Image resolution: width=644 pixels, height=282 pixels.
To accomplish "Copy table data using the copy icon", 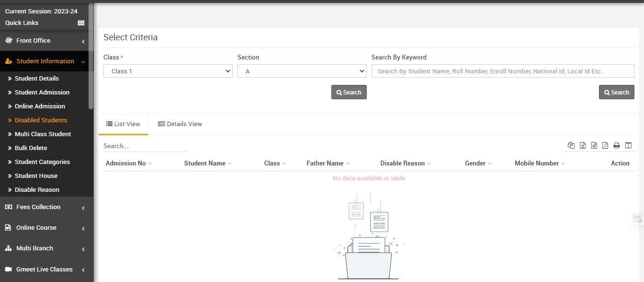I will (571, 146).
